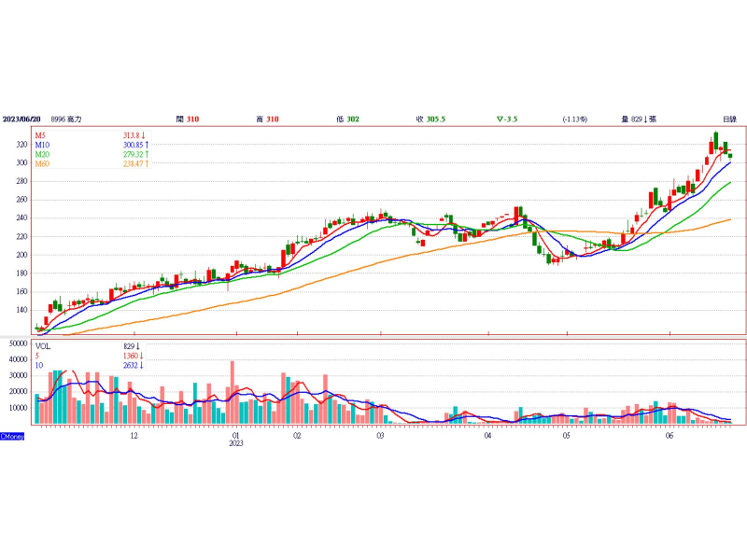
Task: Click the 01 2023 January date marker
Action: pos(236,440)
